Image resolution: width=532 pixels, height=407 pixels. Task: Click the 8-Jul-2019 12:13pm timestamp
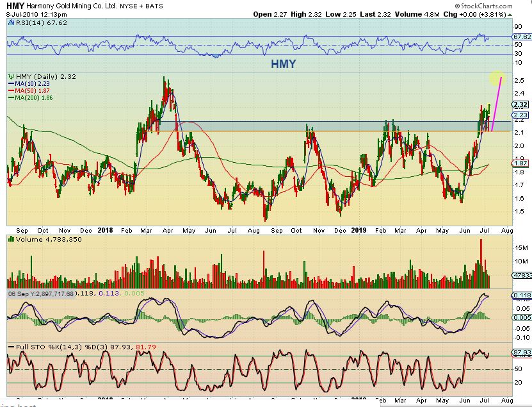point(36,15)
